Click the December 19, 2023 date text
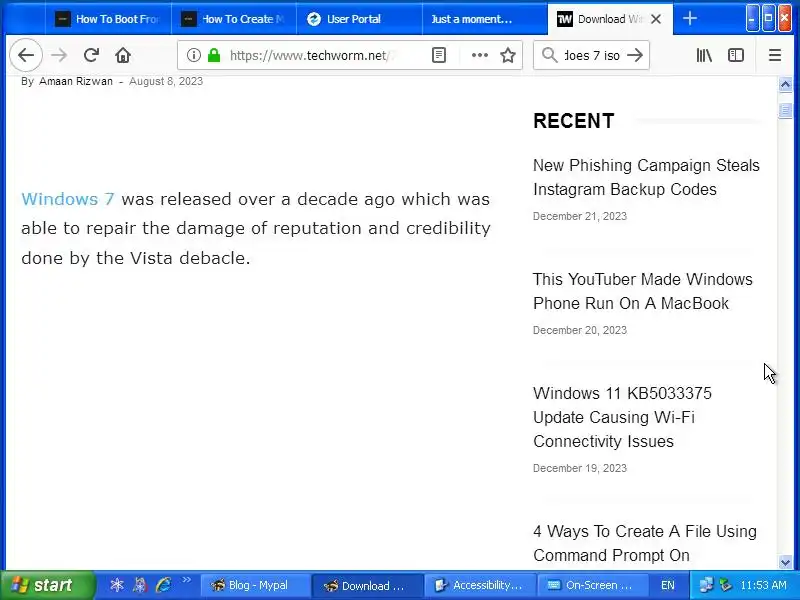Screen dimensions: 800x600 pyautogui.click(x=580, y=468)
